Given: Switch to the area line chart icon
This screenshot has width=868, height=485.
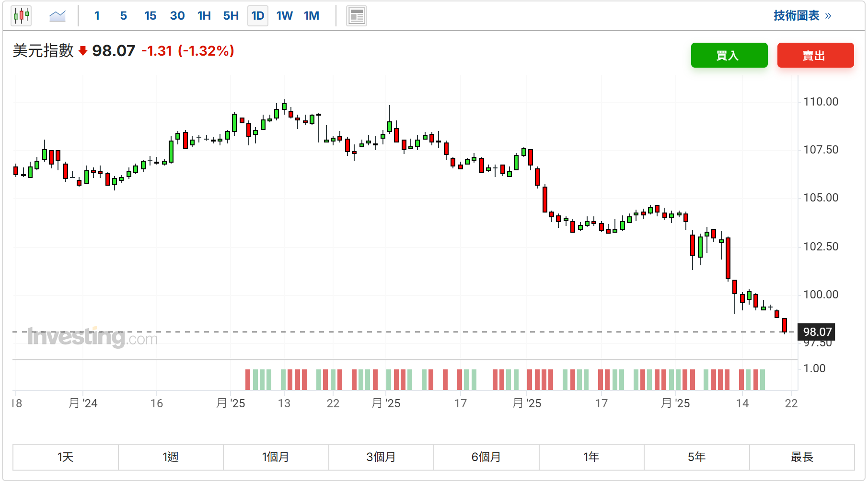Looking at the screenshot, I should pyautogui.click(x=58, y=16).
